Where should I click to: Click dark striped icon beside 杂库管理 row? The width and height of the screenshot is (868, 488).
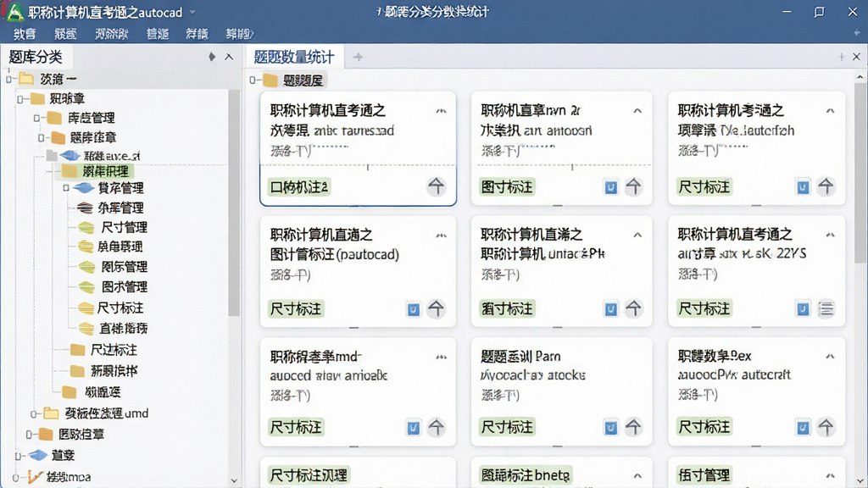[x=85, y=208]
